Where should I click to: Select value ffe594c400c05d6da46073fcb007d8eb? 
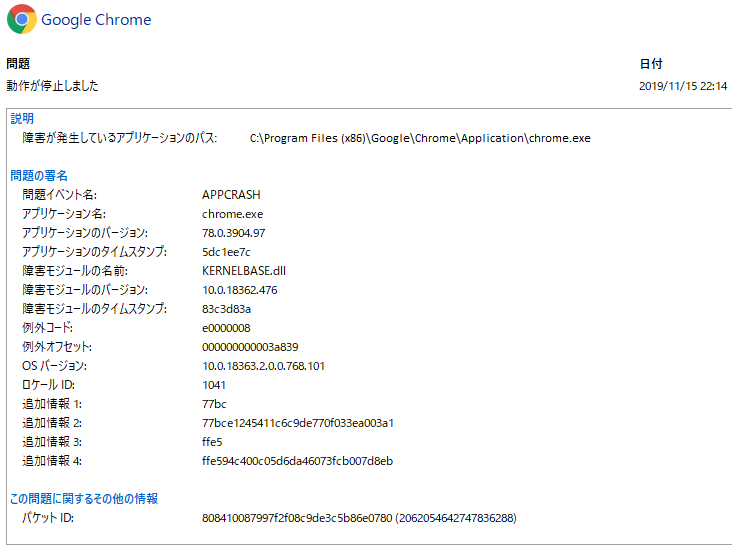point(297,461)
